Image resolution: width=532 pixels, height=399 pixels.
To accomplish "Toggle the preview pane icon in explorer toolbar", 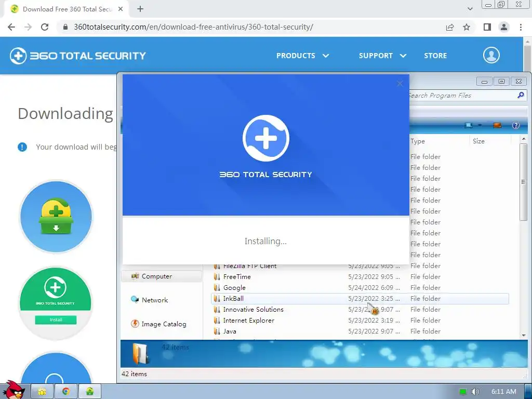I will [x=497, y=126].
